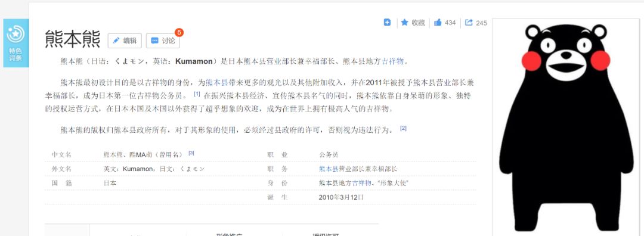Click the star 收藏 favorite icon
Viewport: 644px width, 236px height.
click(x=404, y=22)
